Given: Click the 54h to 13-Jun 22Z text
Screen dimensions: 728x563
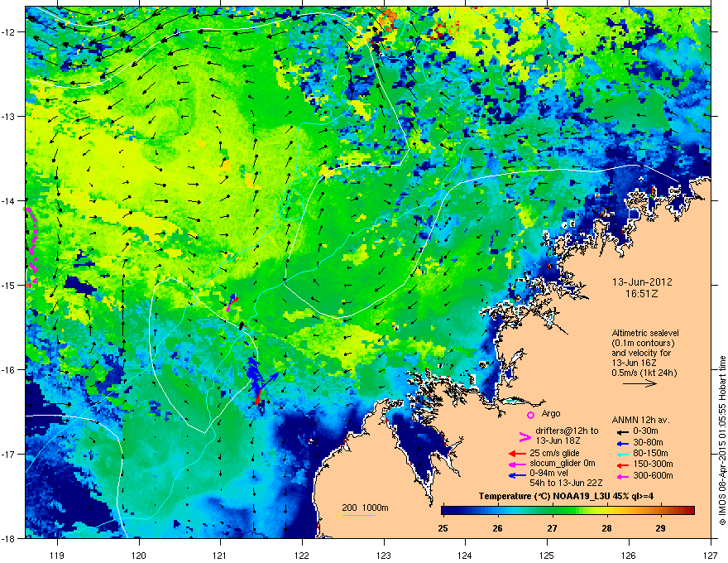Looking at the screenshot, I should [x=566, y=483].
